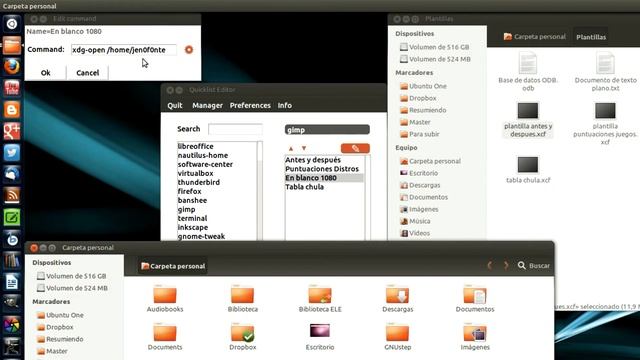The height and width of the screenshot is (360, 640).
Task: Open LibreOffice Writer launcher icon
Action: point(12,282)
